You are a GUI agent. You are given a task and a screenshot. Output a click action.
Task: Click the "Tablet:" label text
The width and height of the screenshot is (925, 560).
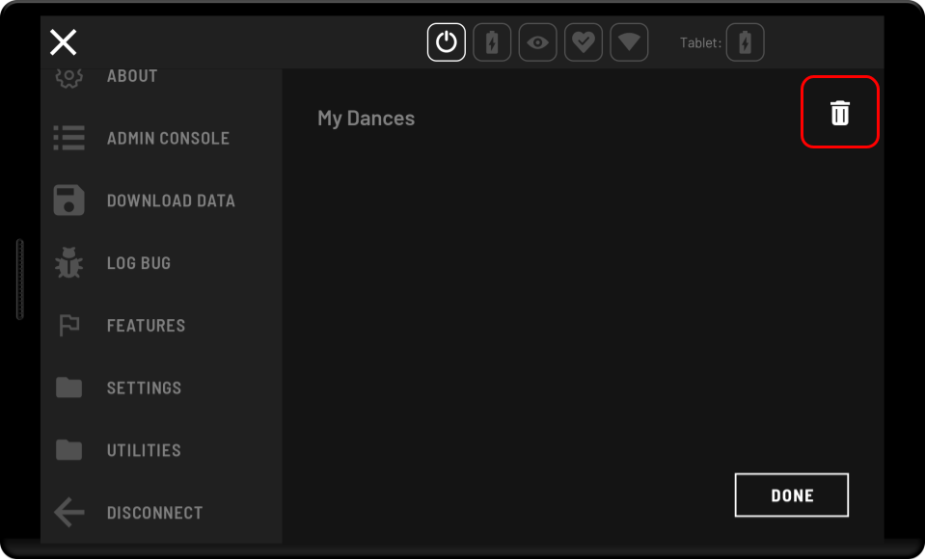[700, 43]
